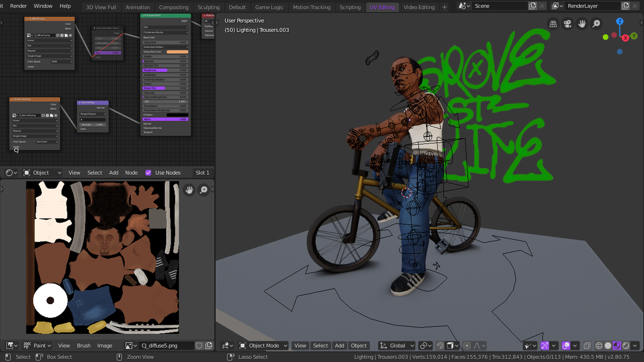Open Object menu in 3D viewport header
This screenshot has width=644, height=362.
pos(359,345)
